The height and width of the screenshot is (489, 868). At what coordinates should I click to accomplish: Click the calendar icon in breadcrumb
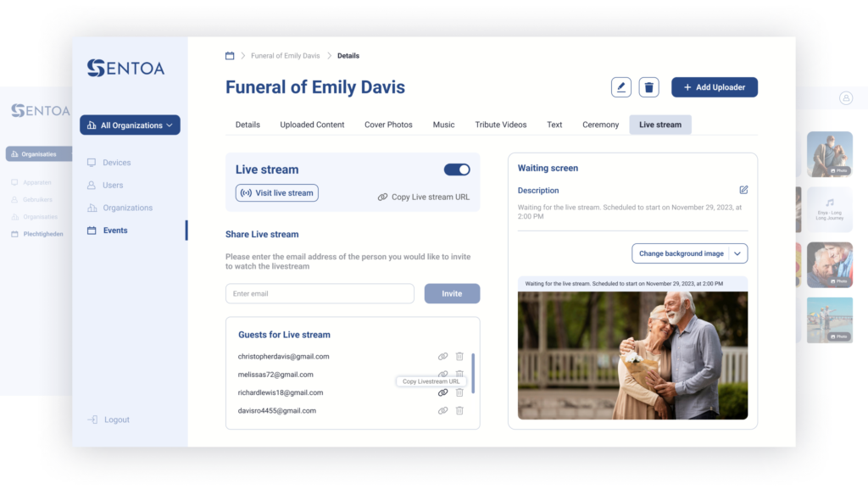pyautogui.click(x=230, y=55)
